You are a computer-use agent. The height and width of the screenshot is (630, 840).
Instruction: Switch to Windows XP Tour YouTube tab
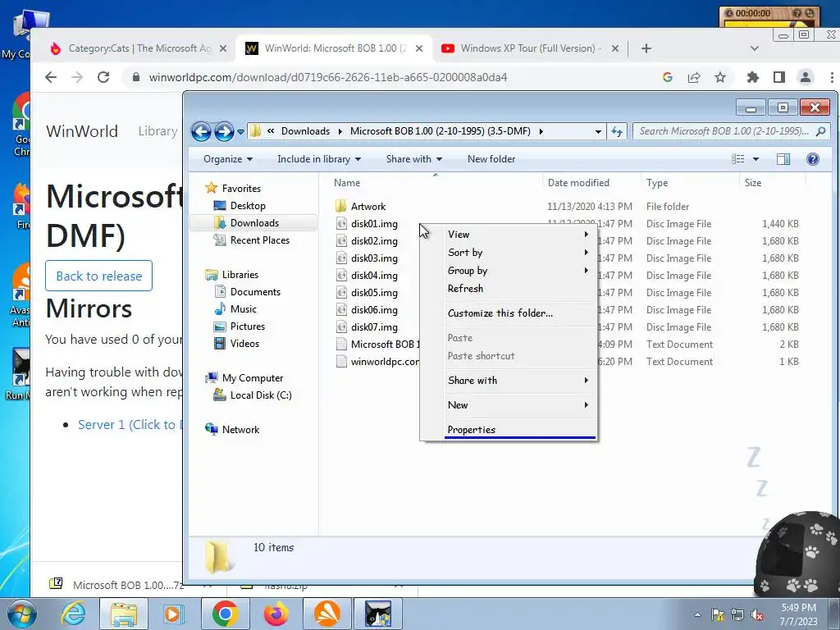530,48
